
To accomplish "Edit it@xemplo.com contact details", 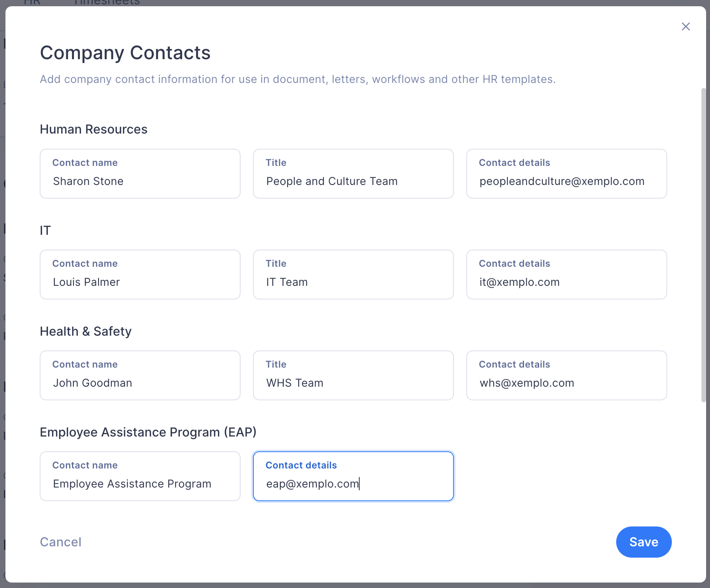I will click(x=567, y=275).
